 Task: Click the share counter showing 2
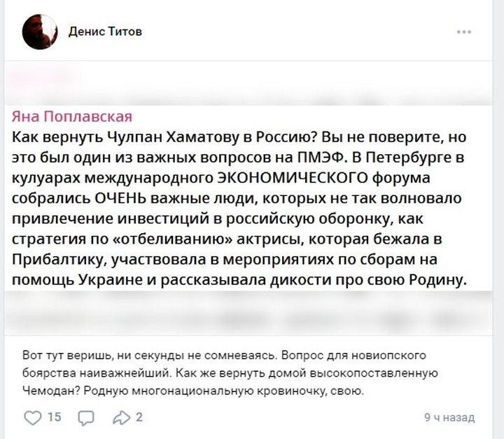(x=139, y=417)
